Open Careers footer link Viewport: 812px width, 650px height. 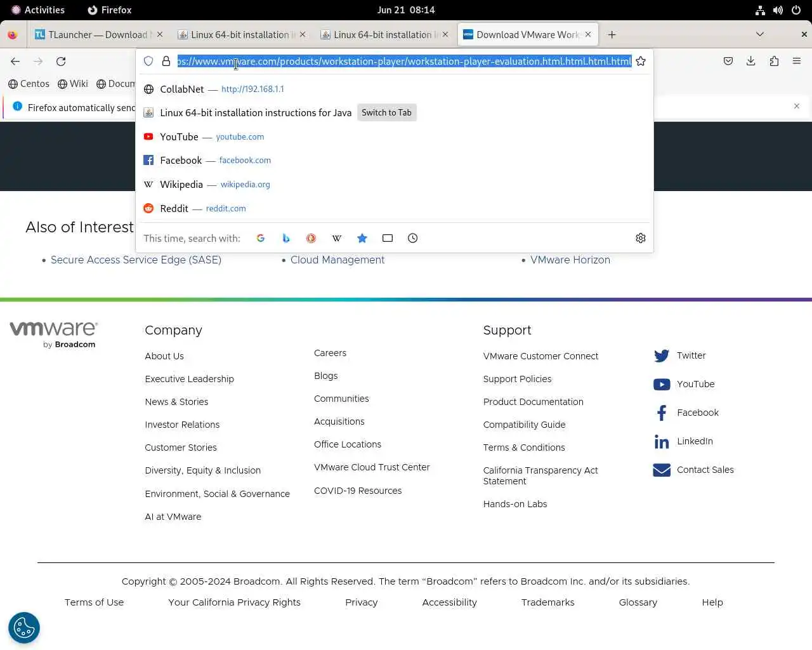tap(330, 353)
